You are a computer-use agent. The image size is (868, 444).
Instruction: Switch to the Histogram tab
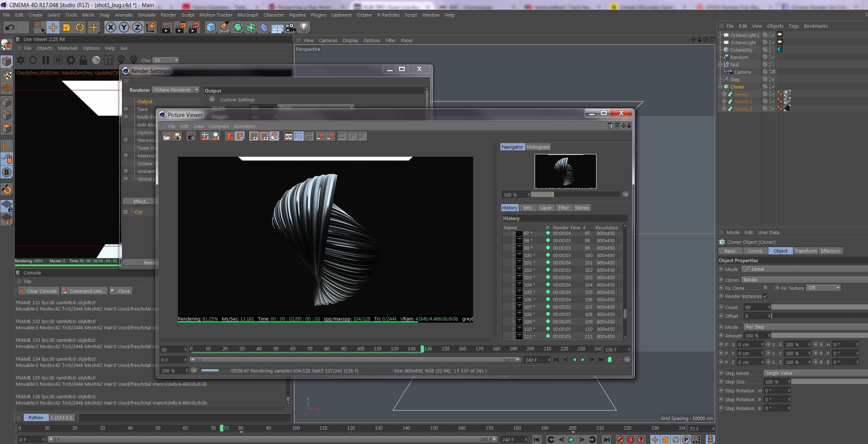coord(538,147)
